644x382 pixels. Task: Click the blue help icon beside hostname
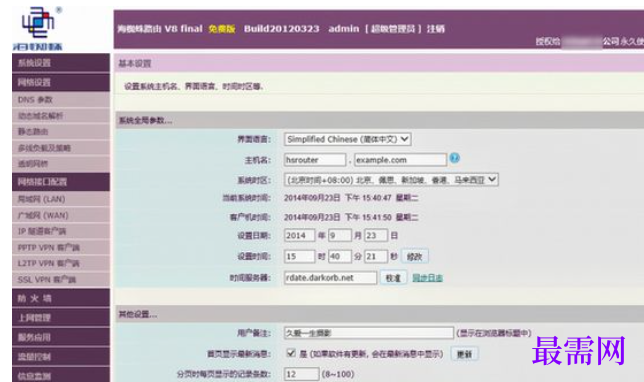pyautogui.click(x=454, y=158)
